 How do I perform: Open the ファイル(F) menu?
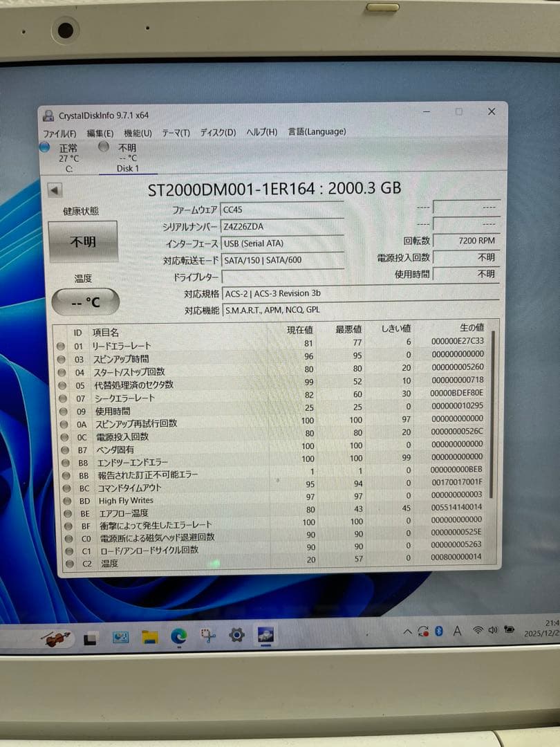59,133
